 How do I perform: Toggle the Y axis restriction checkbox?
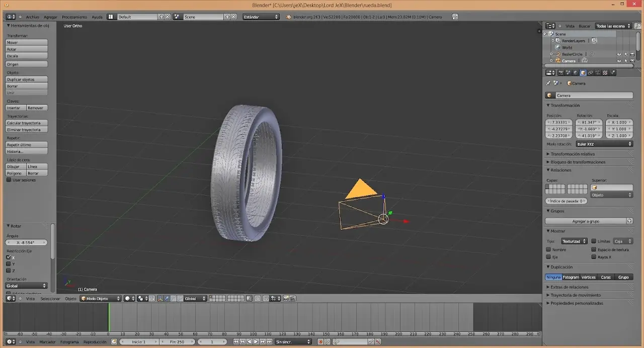click(x=9, y=264)
